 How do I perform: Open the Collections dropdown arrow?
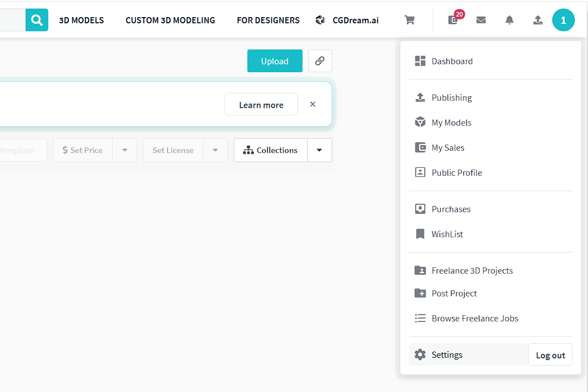(x=320, y=150)
